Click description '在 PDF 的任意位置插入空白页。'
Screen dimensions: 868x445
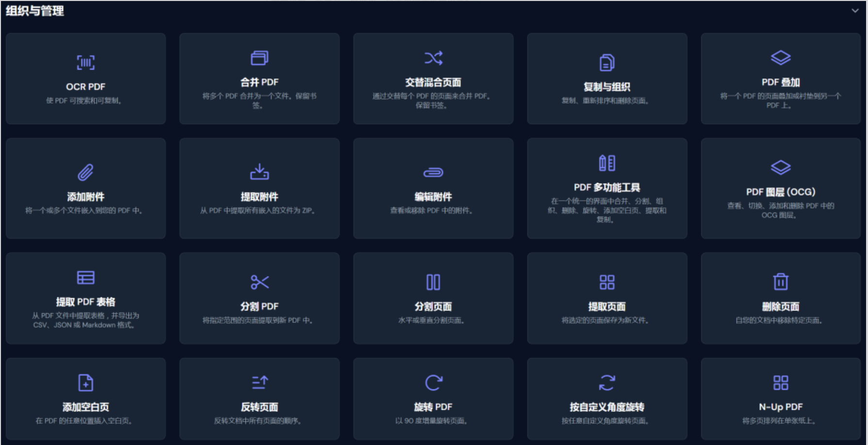pyautogui.click(x=84, y=421)
